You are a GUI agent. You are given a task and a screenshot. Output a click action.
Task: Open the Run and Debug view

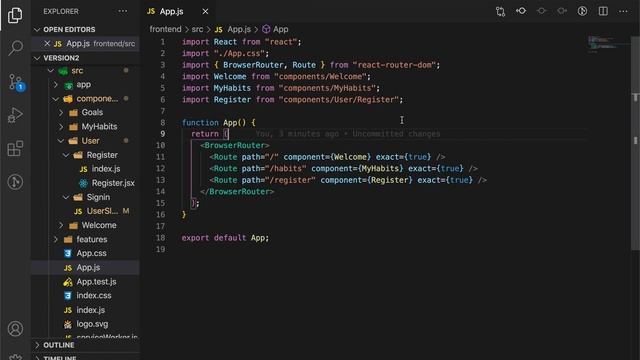click(x=15, y=115)
